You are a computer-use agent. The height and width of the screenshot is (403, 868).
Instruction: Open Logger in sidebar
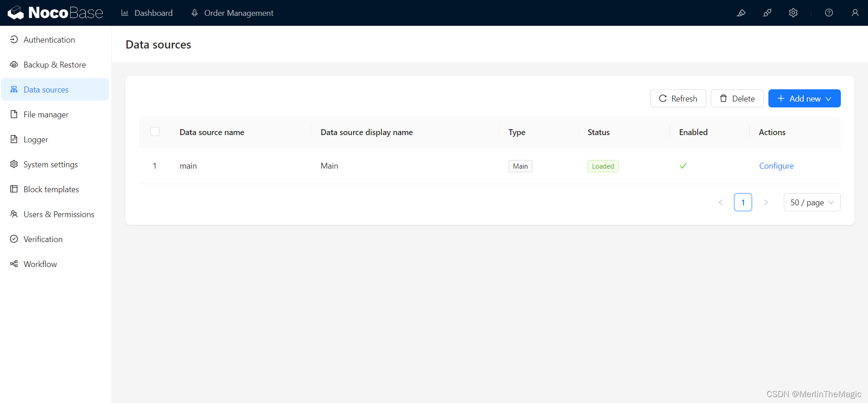(55, 139)
